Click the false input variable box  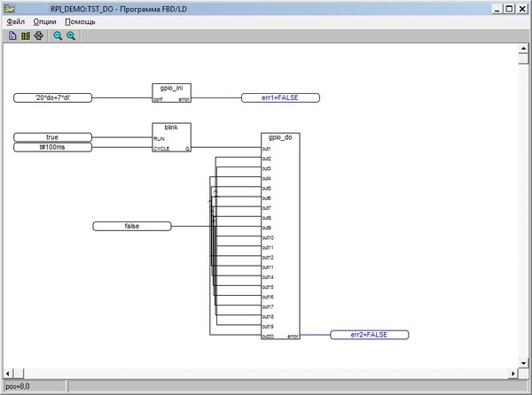(131, 227)
